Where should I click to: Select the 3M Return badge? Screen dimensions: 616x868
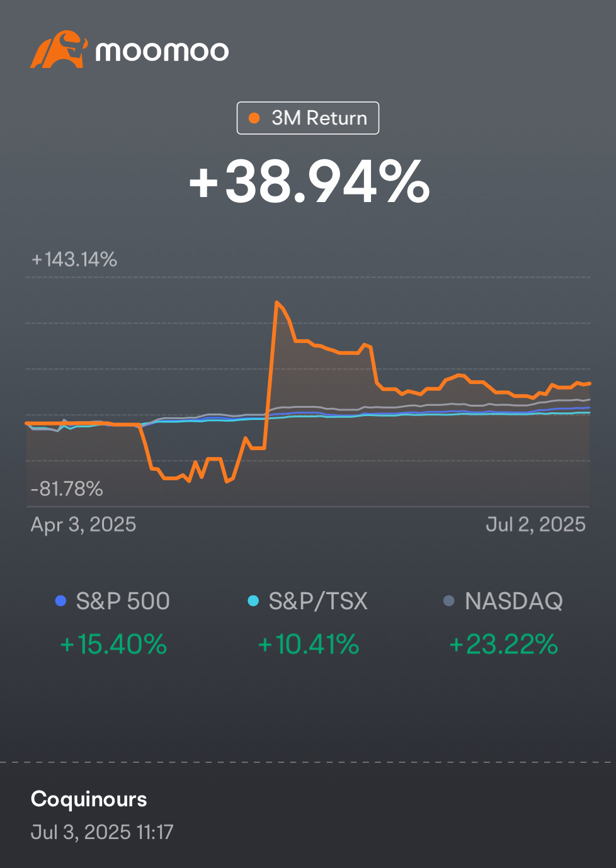click(x=308, y=118)
